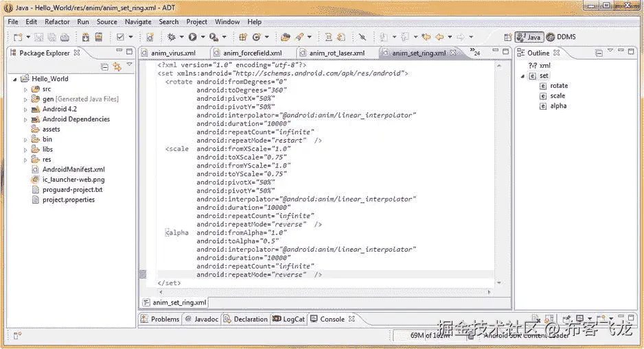644x349 pixels.
Task: Open the Lint checkmark dropdown arrow
Action: coord(130,37)
